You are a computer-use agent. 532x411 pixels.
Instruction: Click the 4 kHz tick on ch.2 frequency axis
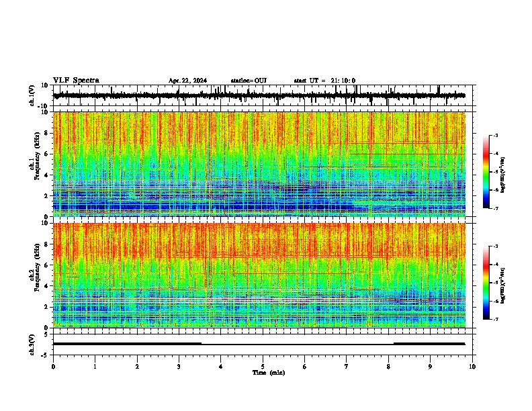coord(46,286)
